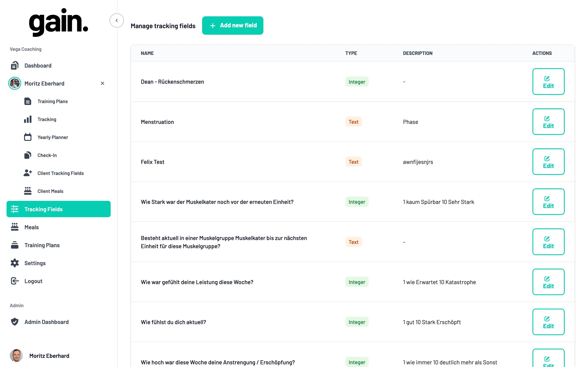Image resolution: width=588 pixels, height=367 pixels.
Task: Click the Logout arrow icon
Action: 14,281
